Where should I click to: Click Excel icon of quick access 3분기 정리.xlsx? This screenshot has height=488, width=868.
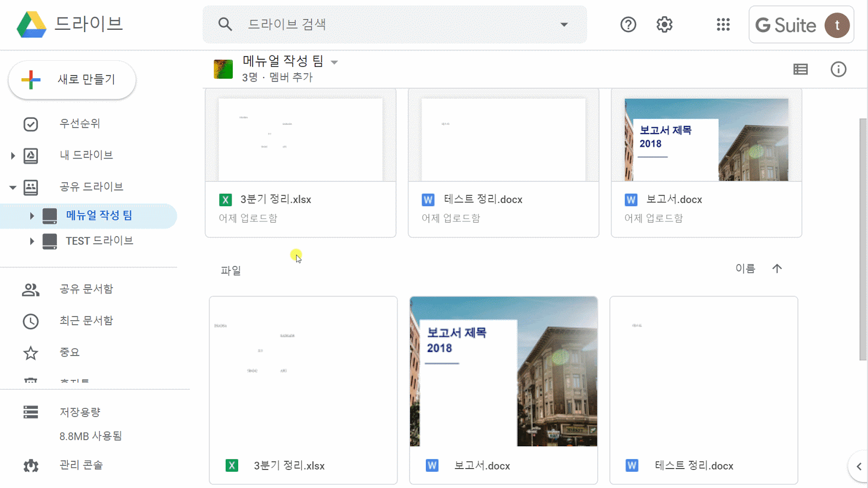[x=225, y=200]
